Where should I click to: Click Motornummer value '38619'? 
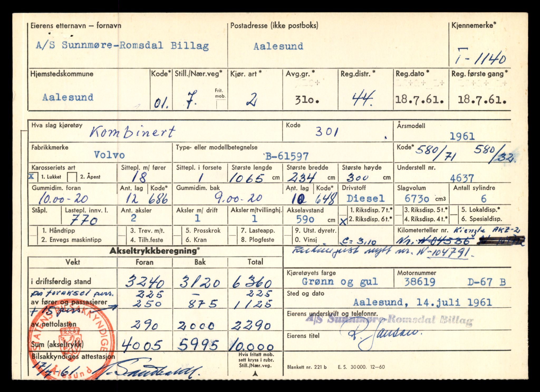420,282
